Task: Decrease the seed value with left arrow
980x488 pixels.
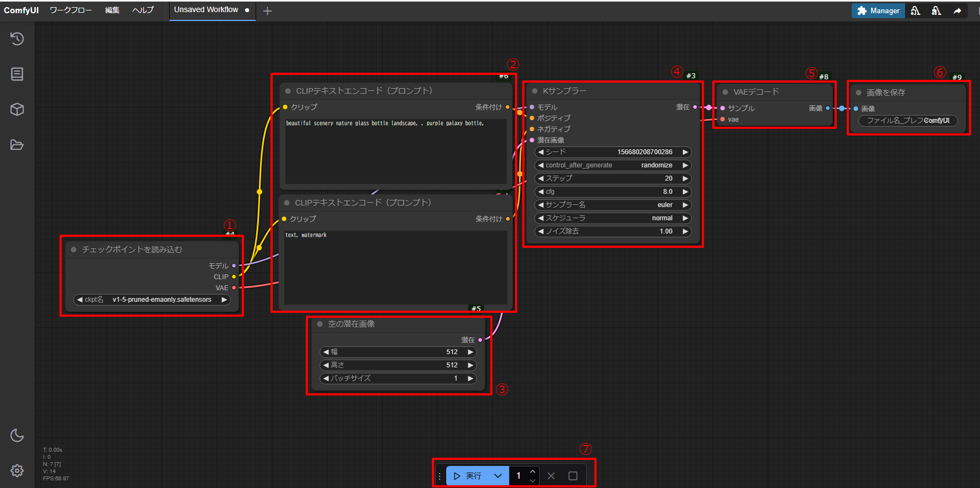Action: click(x=541, y=152)
